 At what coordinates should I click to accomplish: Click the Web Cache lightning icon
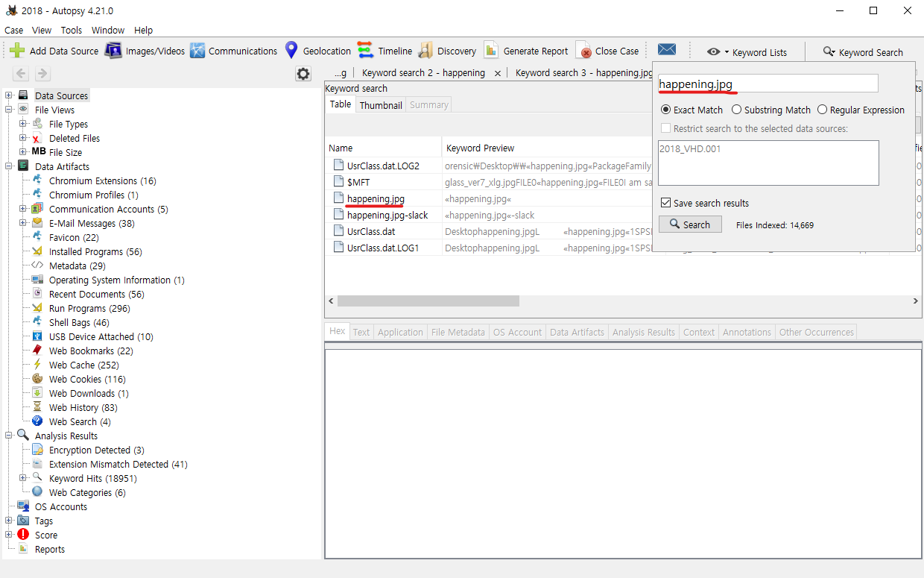pos(37,365)
